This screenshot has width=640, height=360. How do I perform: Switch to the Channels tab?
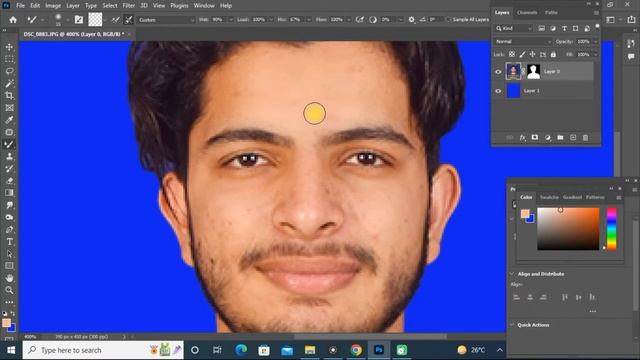coord(527,13)
